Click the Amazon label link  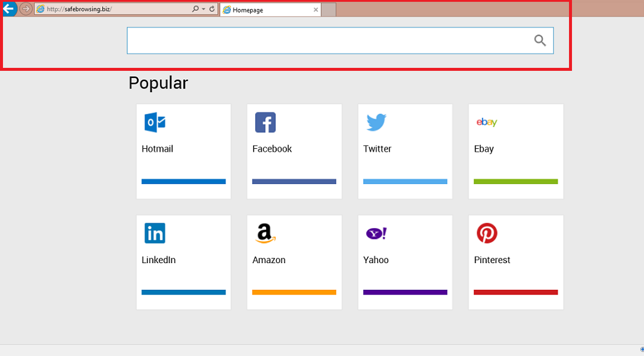[269, 260]
